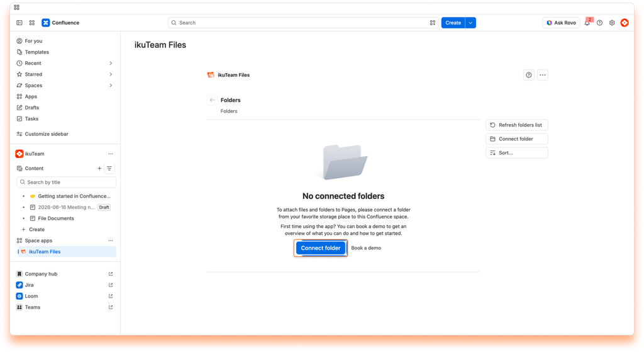Open the notifications bell

pyautogui.click(x=587, y=23)
